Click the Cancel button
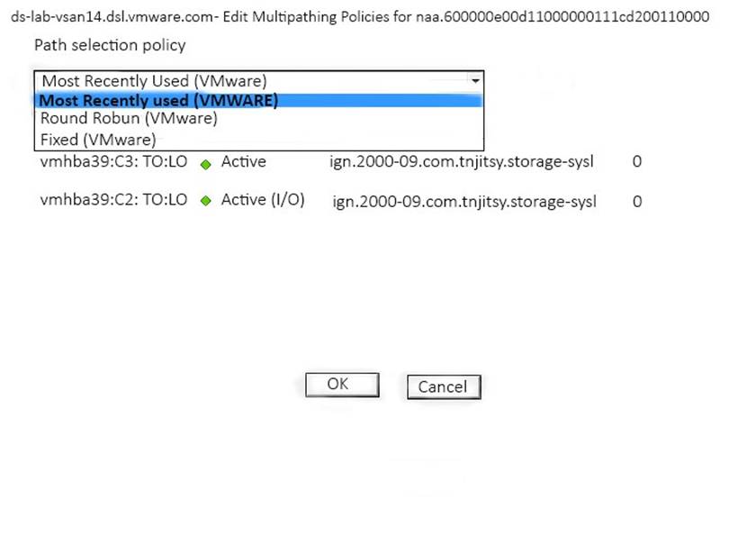Screen dimensions: 756x554 [444, 387]
